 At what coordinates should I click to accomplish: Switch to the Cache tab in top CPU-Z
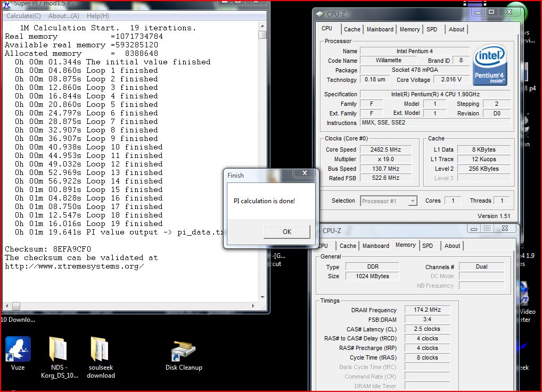click(352, 29)
